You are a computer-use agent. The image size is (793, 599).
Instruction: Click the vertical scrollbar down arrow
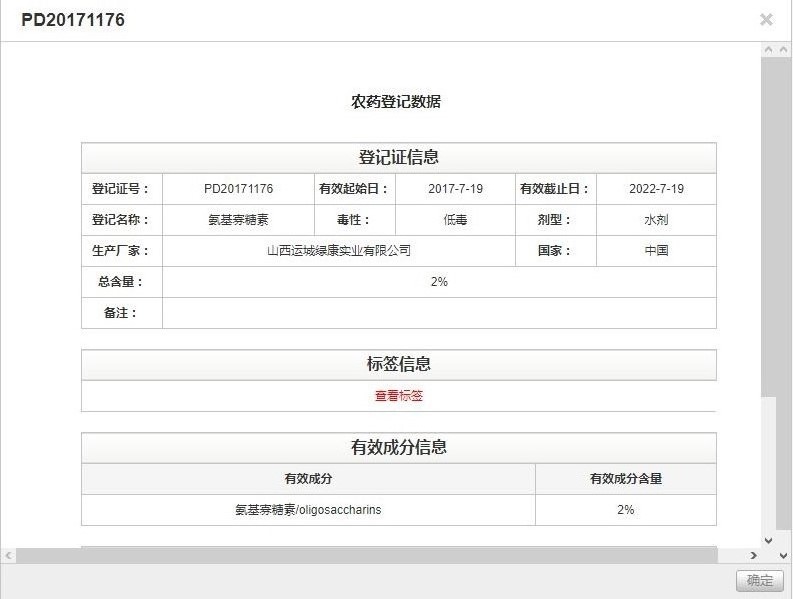coord(768,540)
